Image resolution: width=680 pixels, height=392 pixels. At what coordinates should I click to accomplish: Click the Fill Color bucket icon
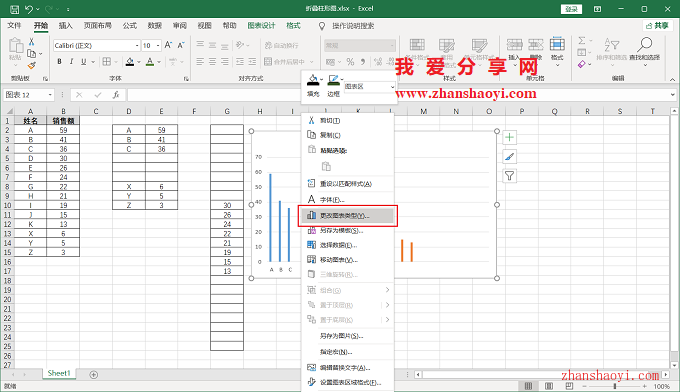click(x=130, y=62)
